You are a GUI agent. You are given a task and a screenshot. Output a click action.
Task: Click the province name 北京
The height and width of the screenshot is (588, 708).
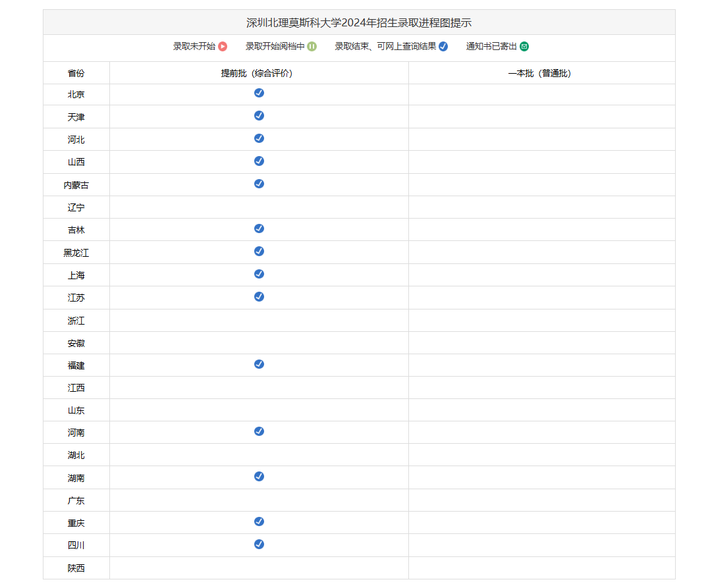tap(76, 95)
